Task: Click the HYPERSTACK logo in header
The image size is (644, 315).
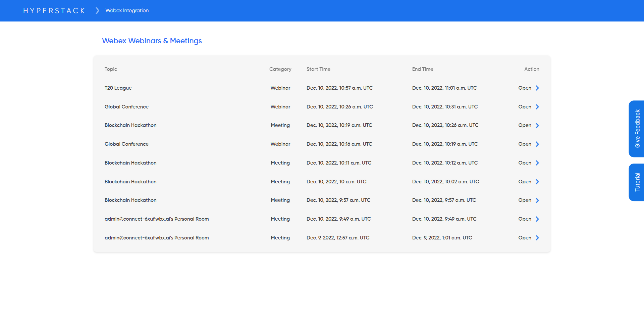Action: coord(54,11)
